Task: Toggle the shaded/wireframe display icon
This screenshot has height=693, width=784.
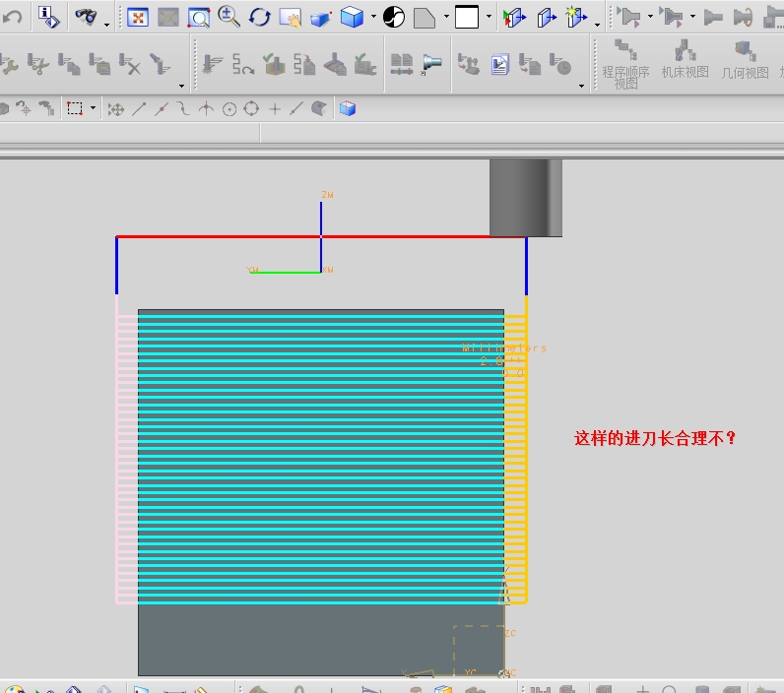Action: pyautogui.click(x=394, y=17)
